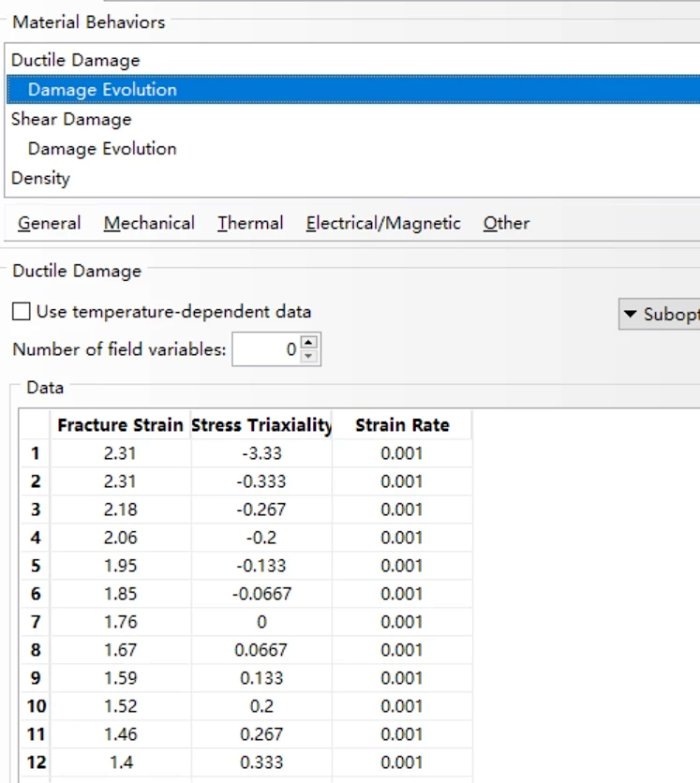The width and height of the screenshot is (700, 783).
Task: Click Stress Triaxiality cell -0.2
Action: click(x=261, y=538)
